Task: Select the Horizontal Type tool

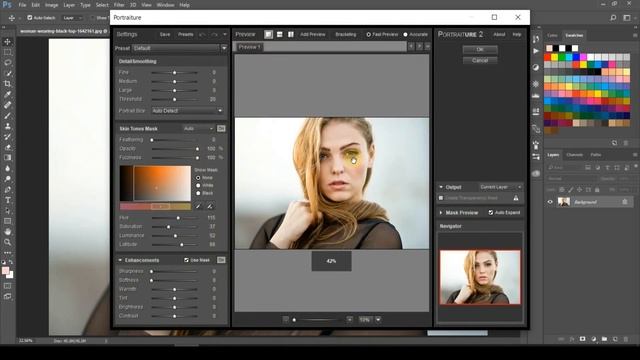Action: point(7,200)
